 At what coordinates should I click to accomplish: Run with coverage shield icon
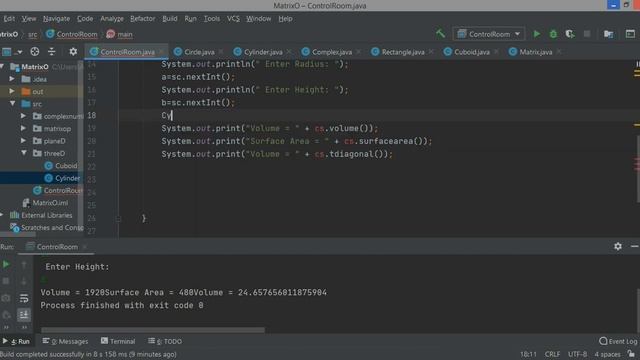570,34
